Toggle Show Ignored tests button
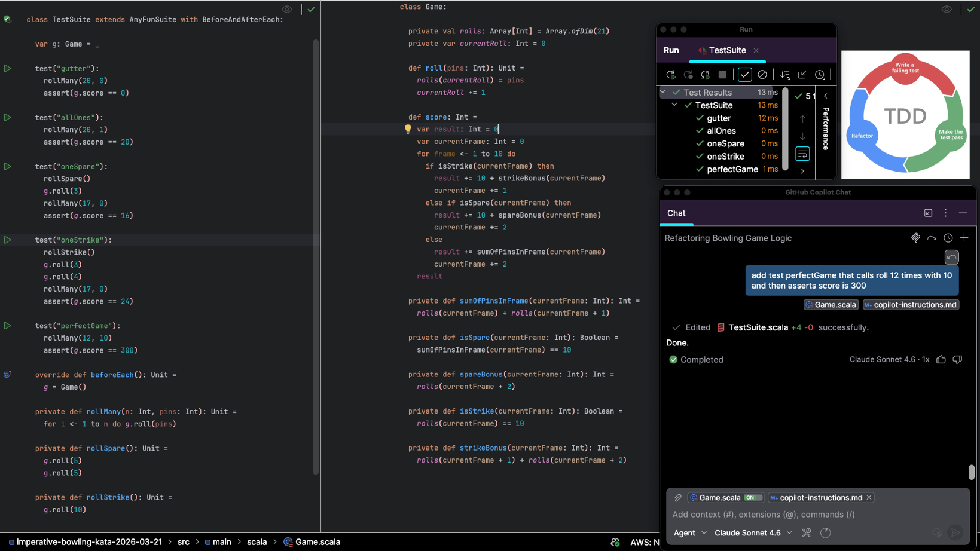The width and height of the screenshot is (980, 551). (x=762, y=75)
